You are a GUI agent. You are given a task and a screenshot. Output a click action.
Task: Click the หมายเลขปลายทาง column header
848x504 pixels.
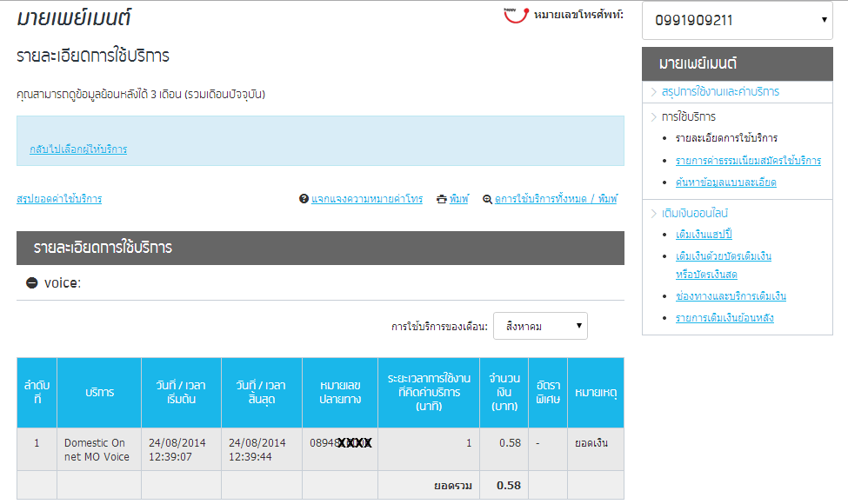tap(339, 392)
